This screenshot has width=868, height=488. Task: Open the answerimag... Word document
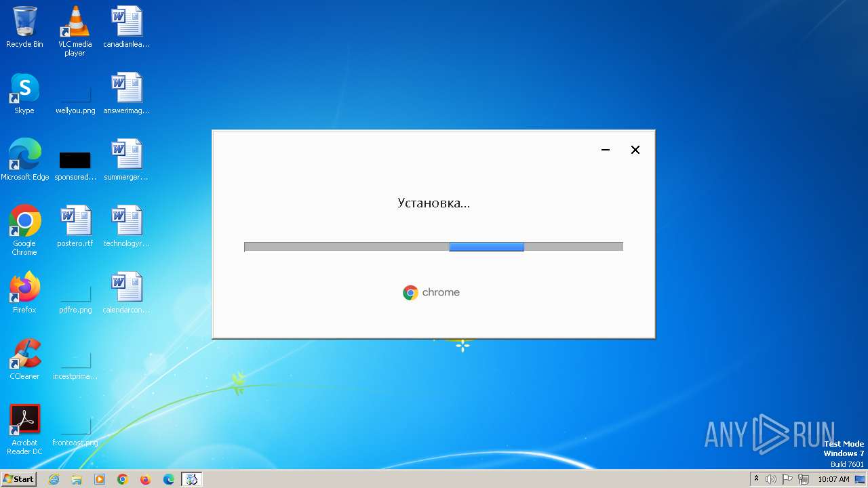pos(126,94)
